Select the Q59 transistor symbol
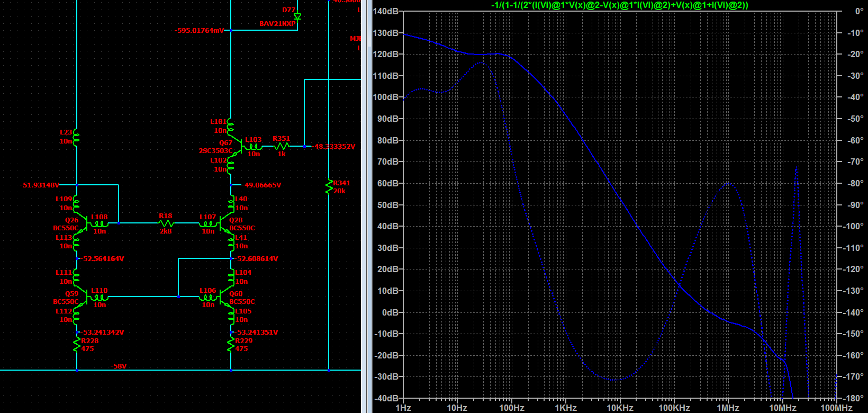The height and width of the screenshot is (413, 868). pos(83,297)
